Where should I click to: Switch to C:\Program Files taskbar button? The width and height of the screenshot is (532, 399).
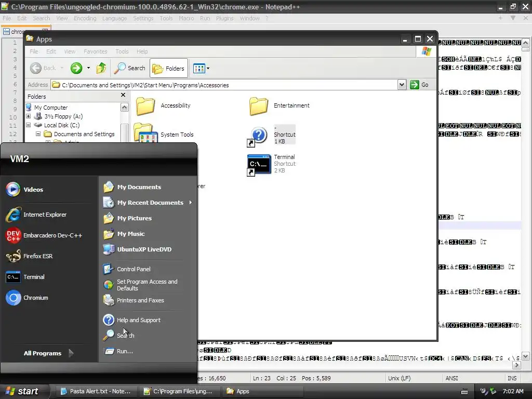(x=178, y=391)
